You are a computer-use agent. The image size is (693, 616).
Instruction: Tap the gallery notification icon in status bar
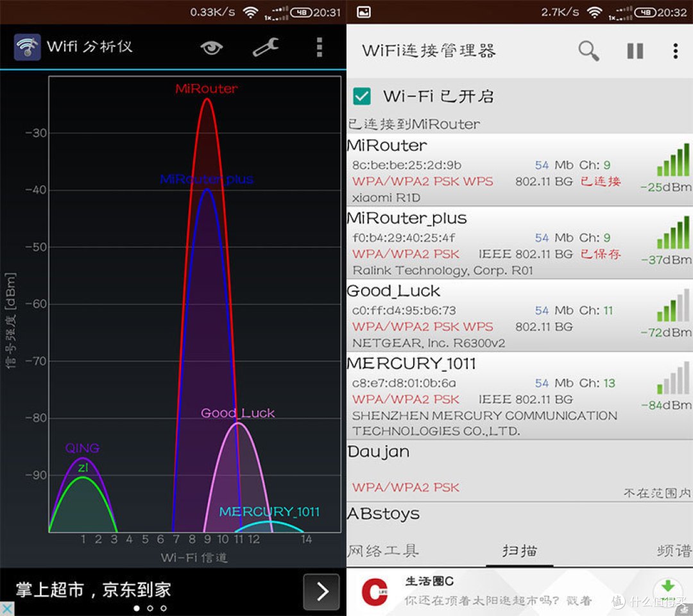tap(363, 12)
